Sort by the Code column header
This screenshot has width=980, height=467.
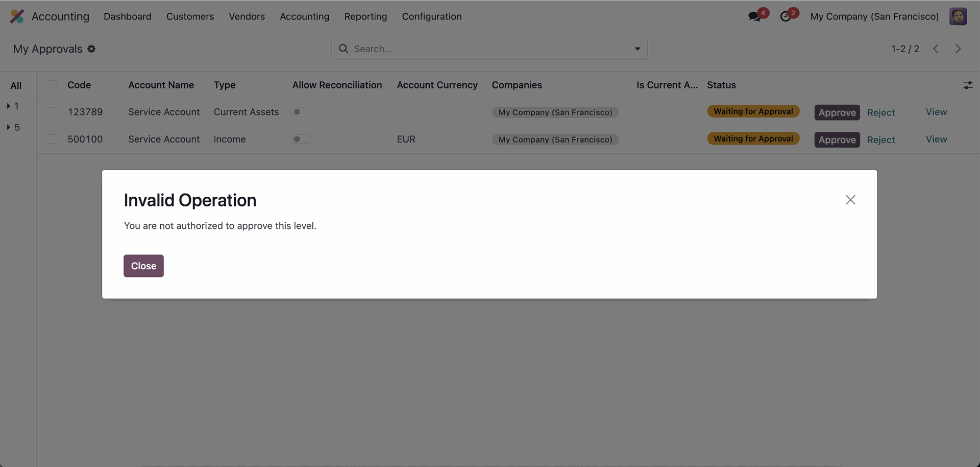pyautogui.click(x=79, y=85)
